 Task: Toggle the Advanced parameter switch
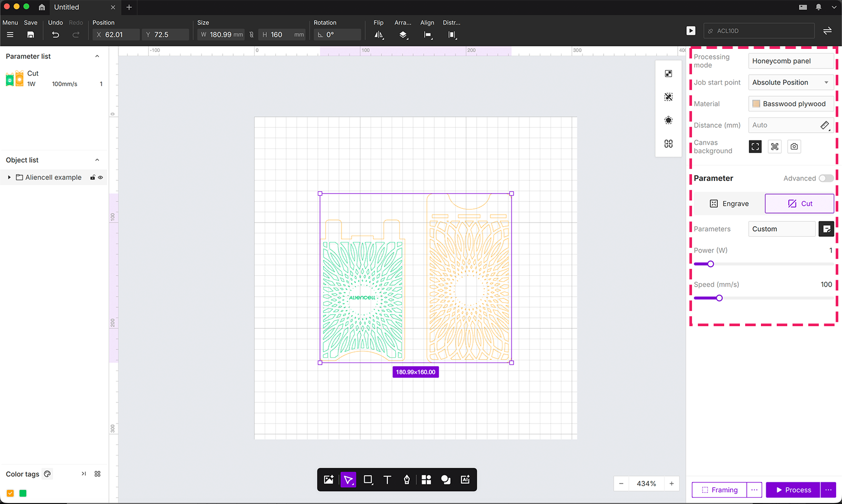pyautogui.click(x=826, y=178)
